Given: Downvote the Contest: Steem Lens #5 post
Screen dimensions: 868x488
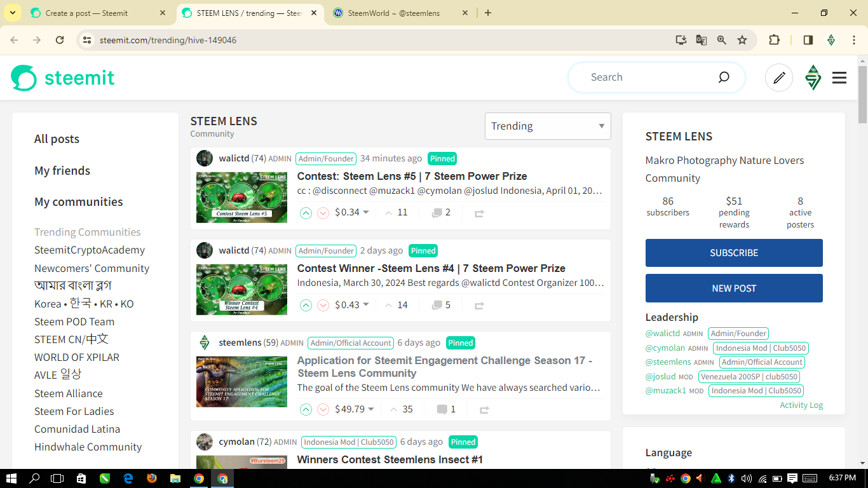Looking at the screenshot, I should [x=323, y=213].
